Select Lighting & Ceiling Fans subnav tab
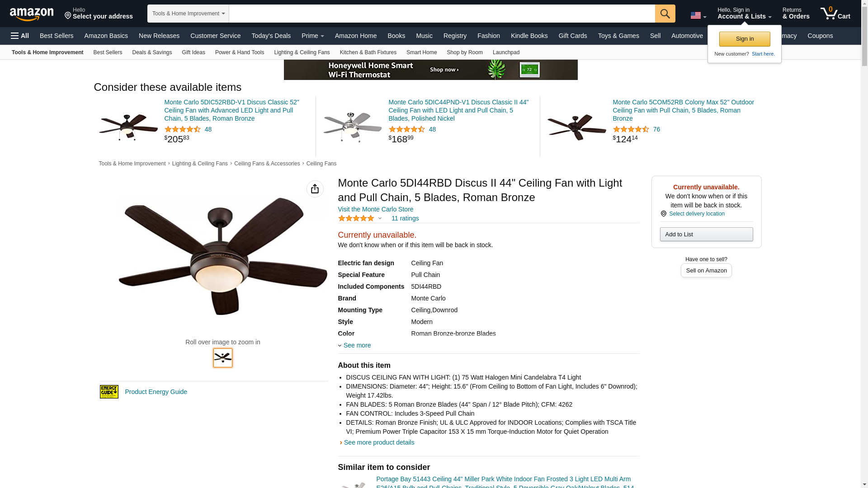The height and width of the screenshot is (488, 868). pyautogui.click(x=302, y=52)
